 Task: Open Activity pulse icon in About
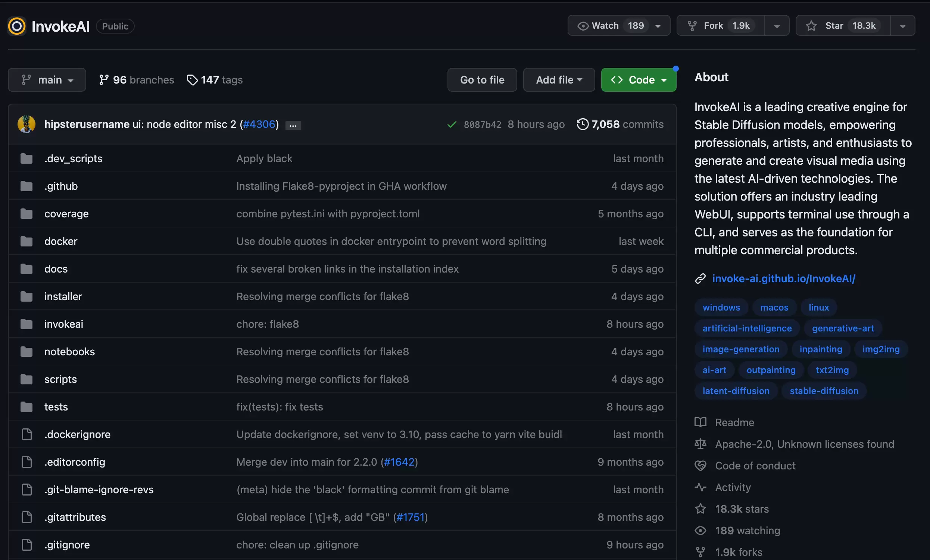click(700, 487)
